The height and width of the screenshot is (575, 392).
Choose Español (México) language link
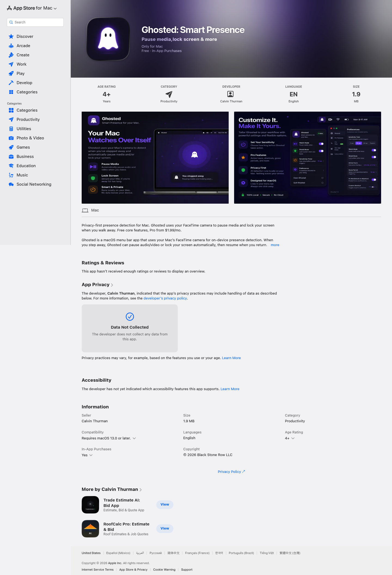[x=118, y=553]
